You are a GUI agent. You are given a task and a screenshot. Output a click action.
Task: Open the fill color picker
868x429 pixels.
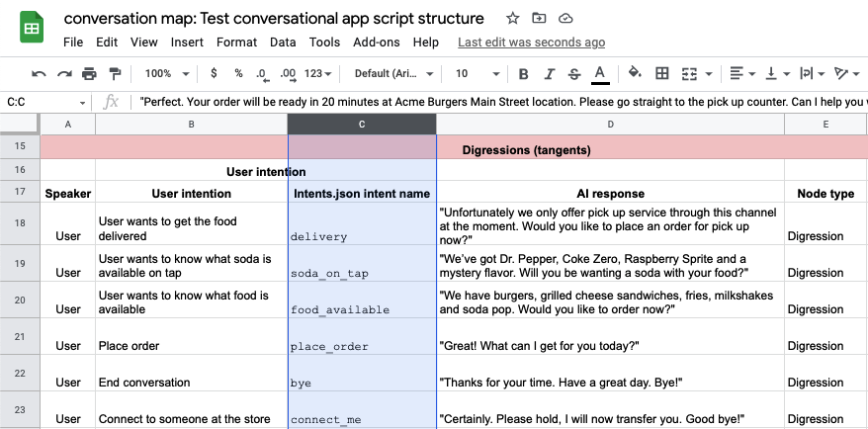tap(635, 73)
